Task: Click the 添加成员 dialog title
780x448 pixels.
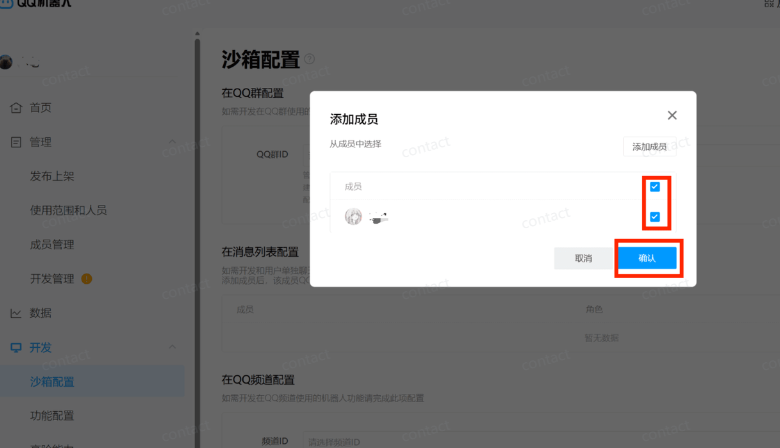Action: point(354,119)
